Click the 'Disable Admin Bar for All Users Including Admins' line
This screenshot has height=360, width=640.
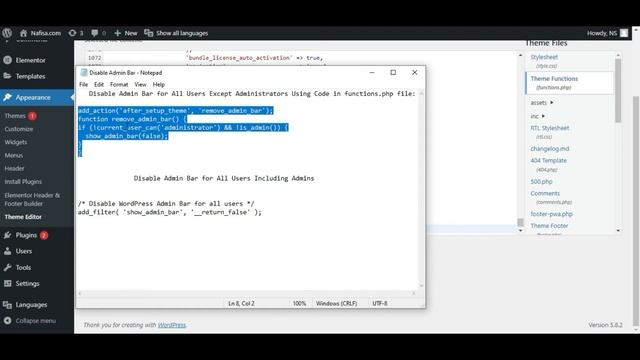[x=224, y=178]
